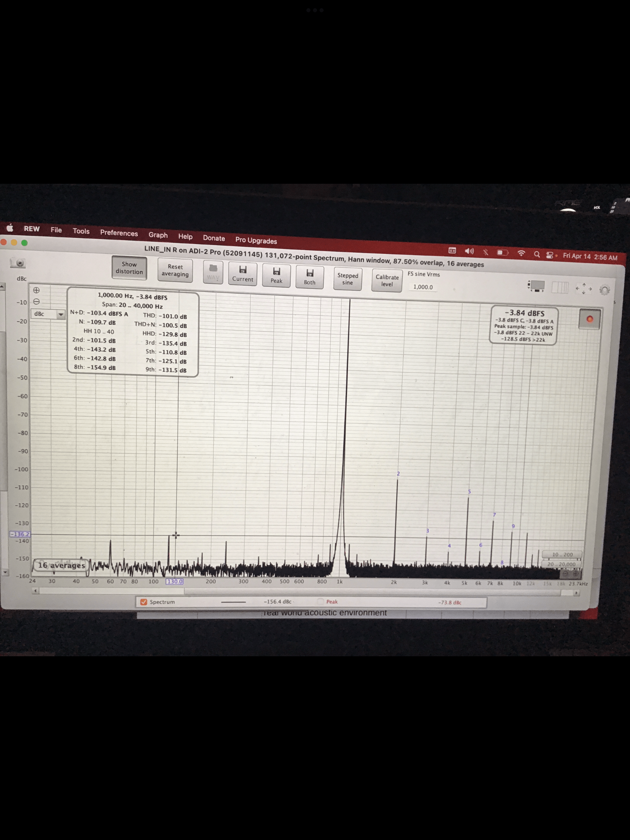This screenshot has height=840, width=630.
Task: Click the battery status icon
Action: pos(502,252)
